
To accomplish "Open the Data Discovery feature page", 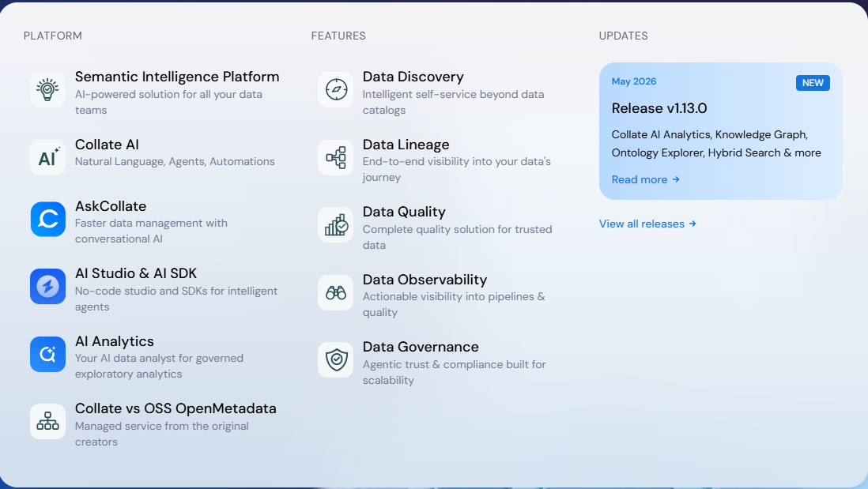I will click(x=413, y=77).
